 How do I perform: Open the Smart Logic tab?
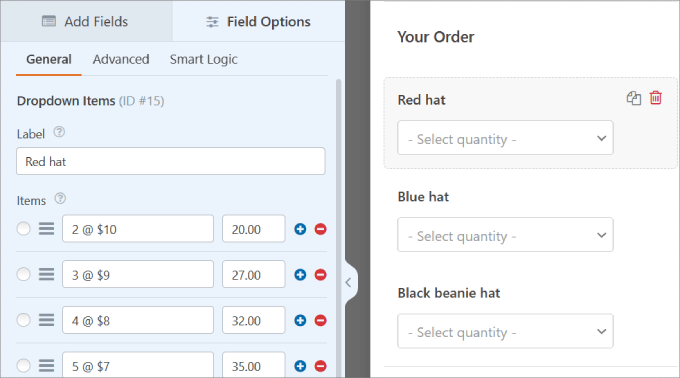pos(203,59)
